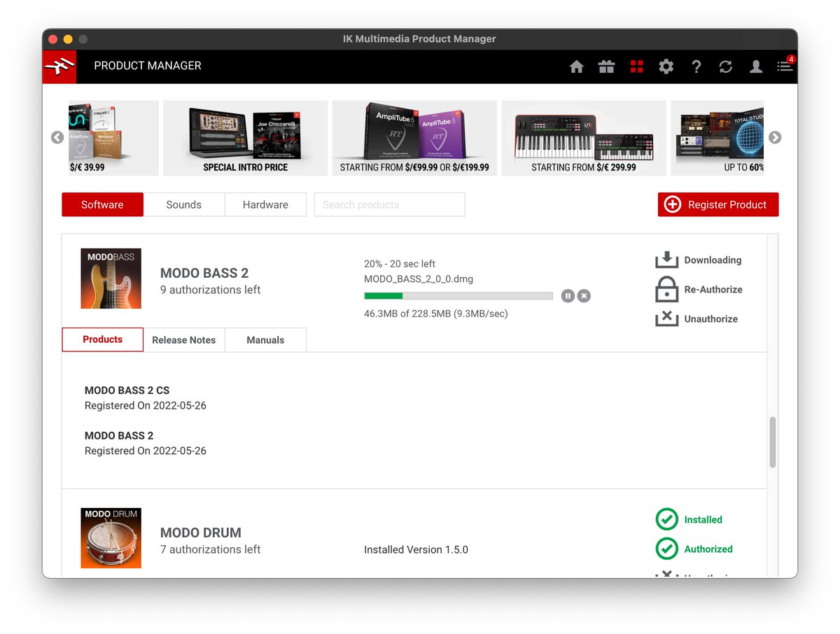840x634 pixels.
Task: Open the Release Notes tab
Action: point(184,340)
